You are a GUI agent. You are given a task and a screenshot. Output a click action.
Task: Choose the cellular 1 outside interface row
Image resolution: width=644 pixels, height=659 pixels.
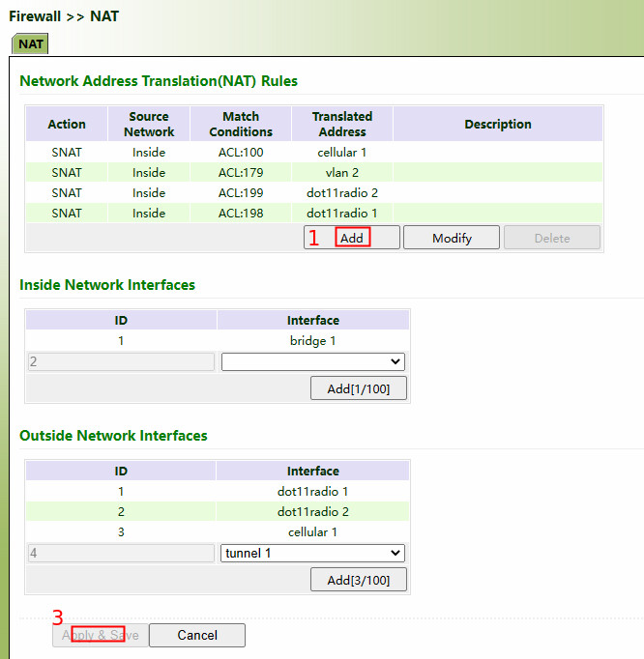312,532
